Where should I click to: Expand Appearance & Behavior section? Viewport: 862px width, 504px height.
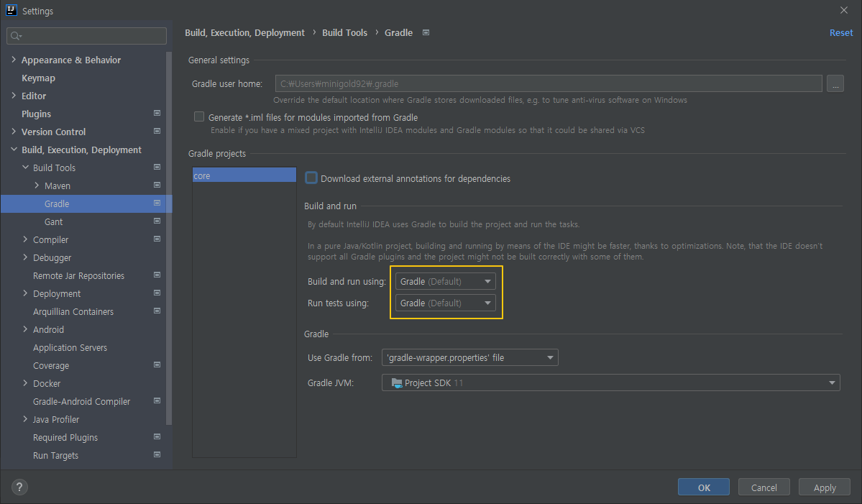[x=14, y=60]
